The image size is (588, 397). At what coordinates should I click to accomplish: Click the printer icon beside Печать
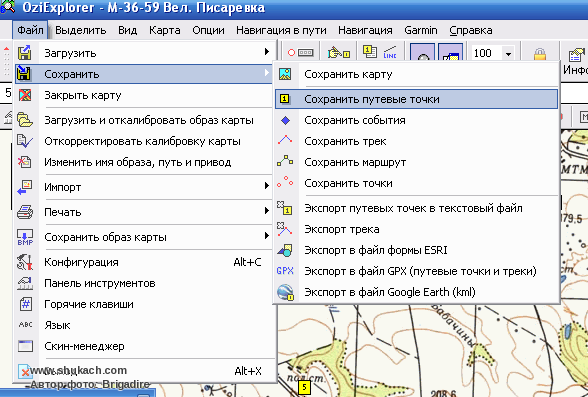(x=25, y=212)
